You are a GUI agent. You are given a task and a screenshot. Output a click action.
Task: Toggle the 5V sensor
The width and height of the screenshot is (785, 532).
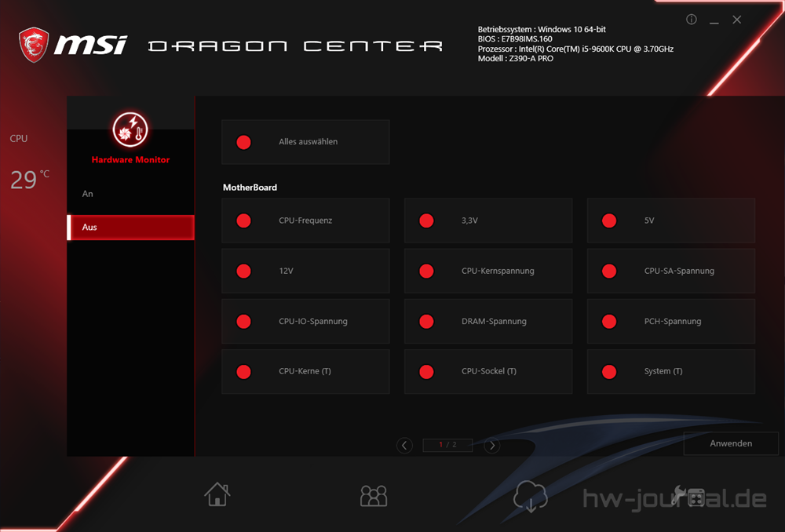(x=671, y=220)
